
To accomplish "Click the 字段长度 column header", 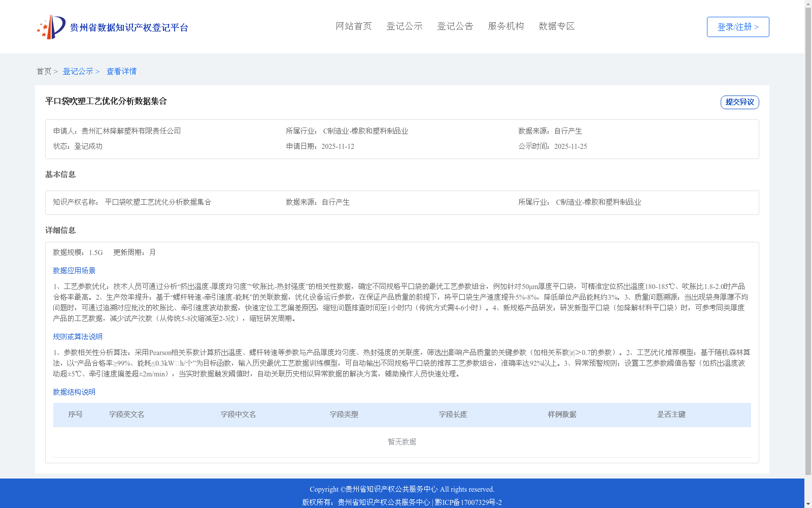I will tap(453, 415).
